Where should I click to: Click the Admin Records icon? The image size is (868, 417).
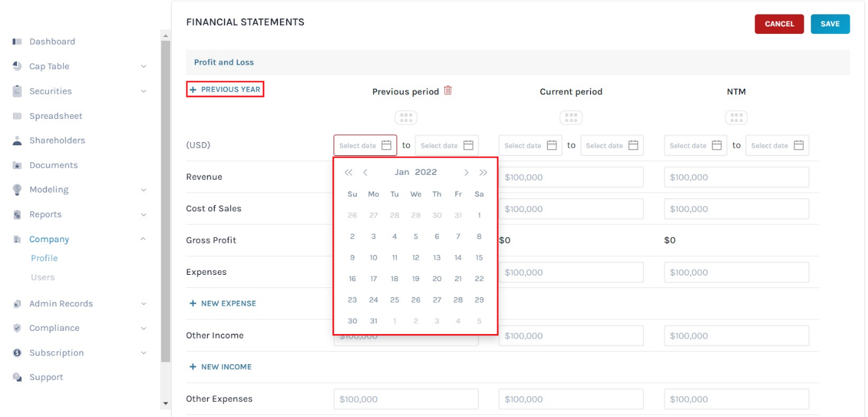pyautogui.click(x=18, y=303)
